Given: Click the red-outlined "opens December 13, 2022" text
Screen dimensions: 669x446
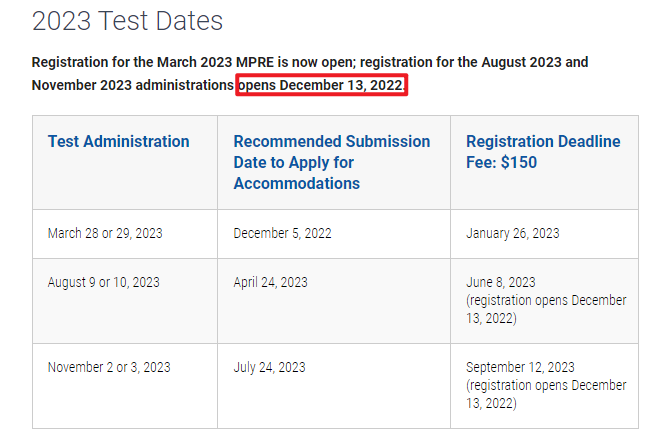Looking at the screenshot, I should point(321,85).
